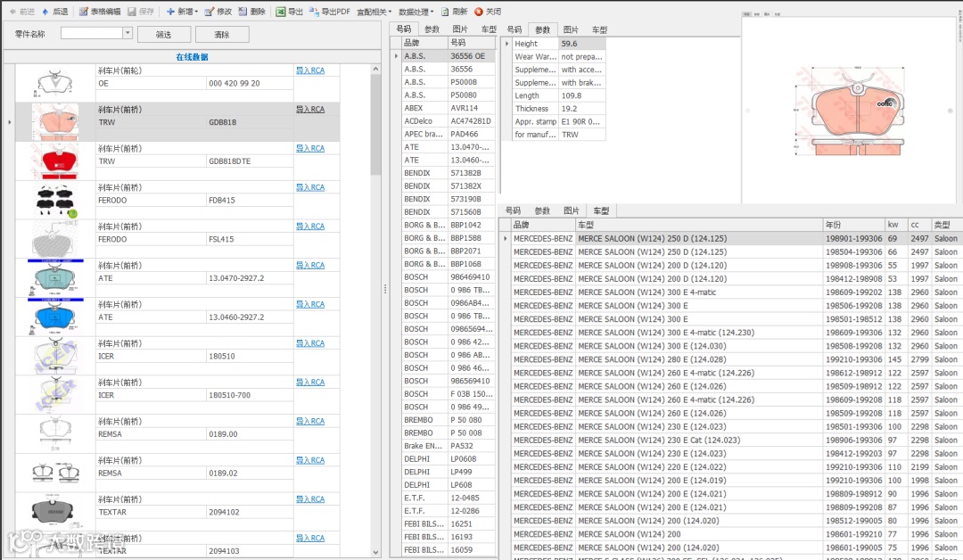
Task: Click the kw column header in vehicle table
Action: click(897, 225)
